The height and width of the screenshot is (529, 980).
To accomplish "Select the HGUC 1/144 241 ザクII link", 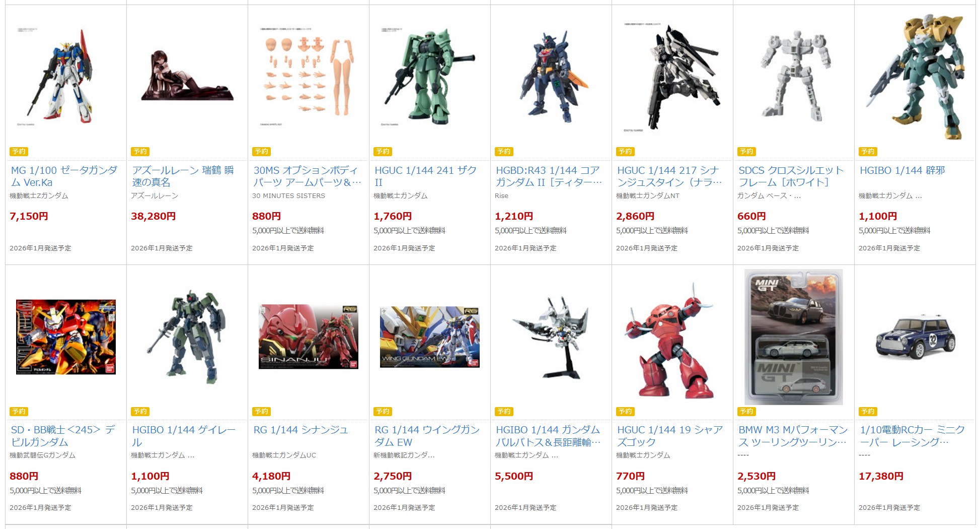I will coord(426,176).
